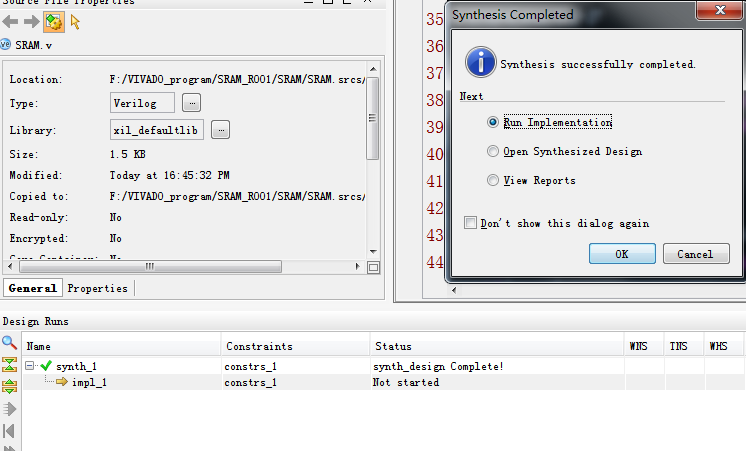Click properties panel scroll-down arrow

pos(373,252)
